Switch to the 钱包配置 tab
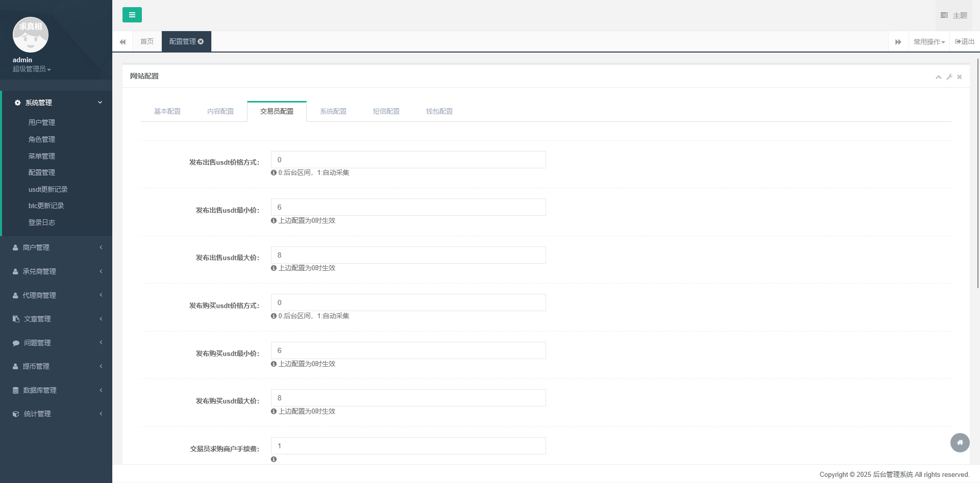 [x=439, y=111]
